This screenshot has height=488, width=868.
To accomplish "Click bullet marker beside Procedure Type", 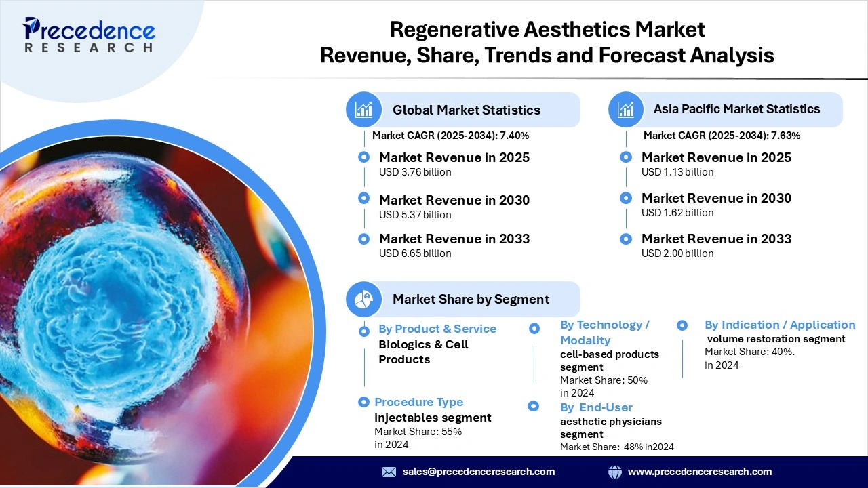I will tap(363, 402).
